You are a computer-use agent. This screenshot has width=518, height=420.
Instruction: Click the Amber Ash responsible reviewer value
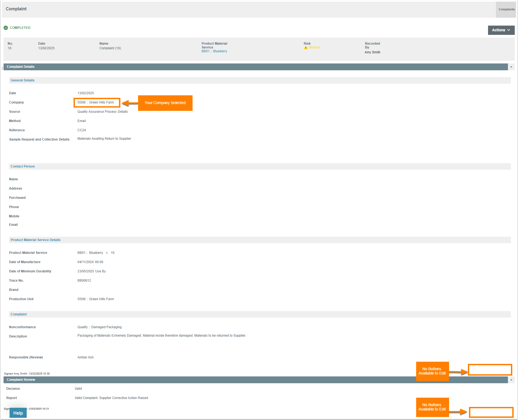pyautogui.click(x=86, y=357)
